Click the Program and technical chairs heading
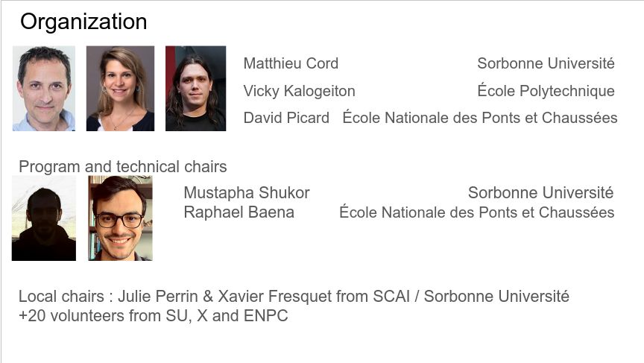This screenshot has width=644, height=363. point(123,166)
